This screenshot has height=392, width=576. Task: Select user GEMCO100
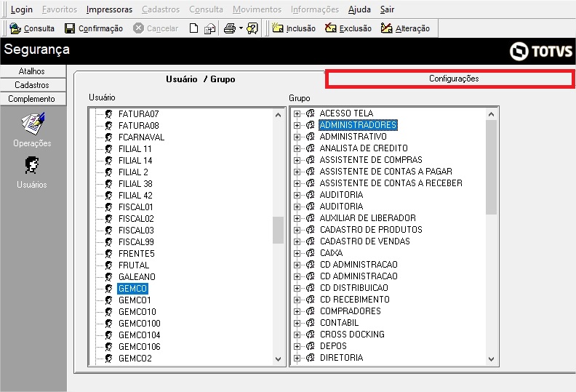[139, 324]
